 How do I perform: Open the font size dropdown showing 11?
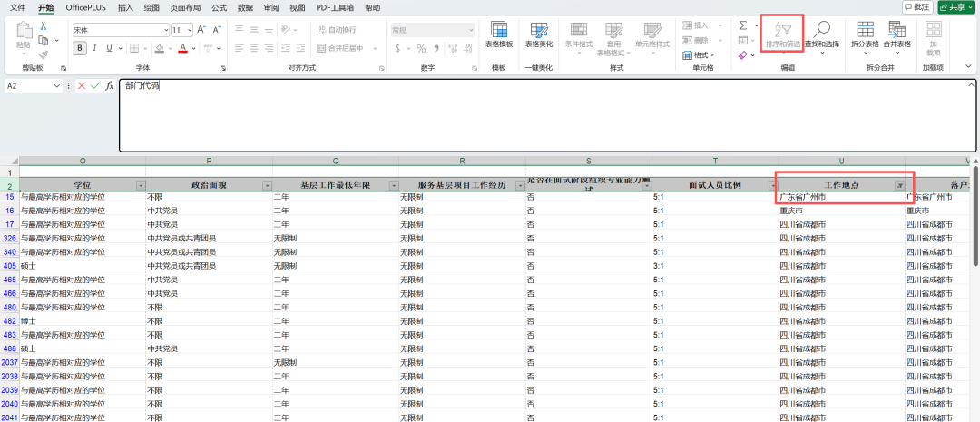pyautogui.click(x=190, y=29)
